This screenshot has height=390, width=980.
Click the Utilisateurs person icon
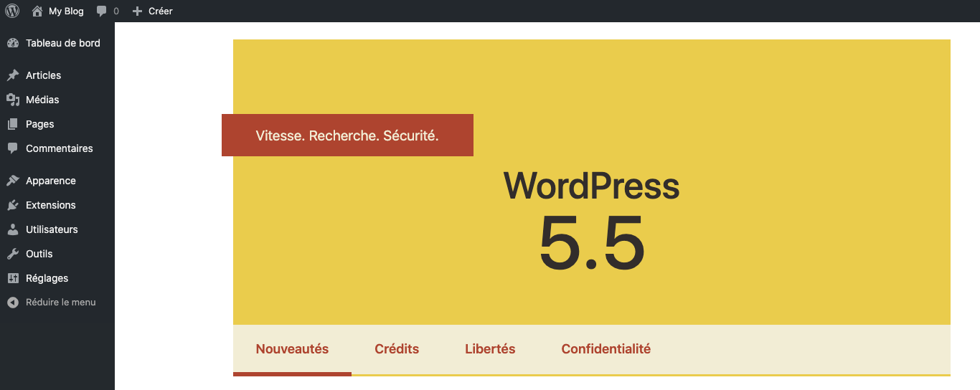coord(13,229)
